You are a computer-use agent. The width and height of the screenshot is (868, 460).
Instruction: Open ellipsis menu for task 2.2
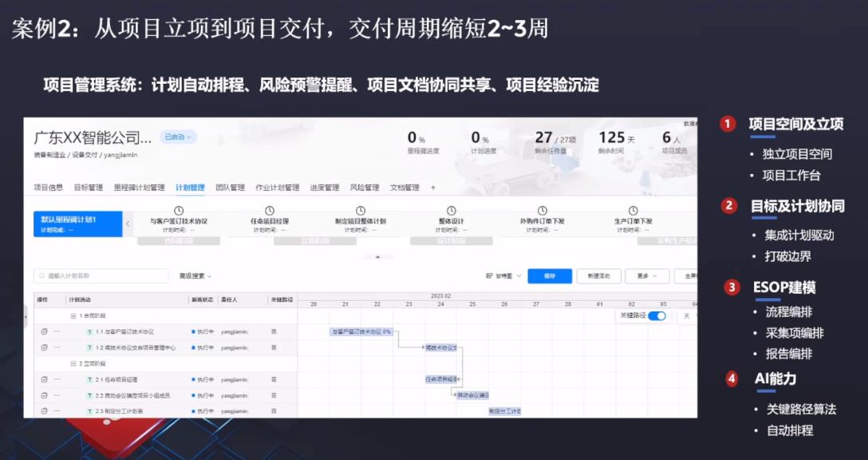point(57,395)
